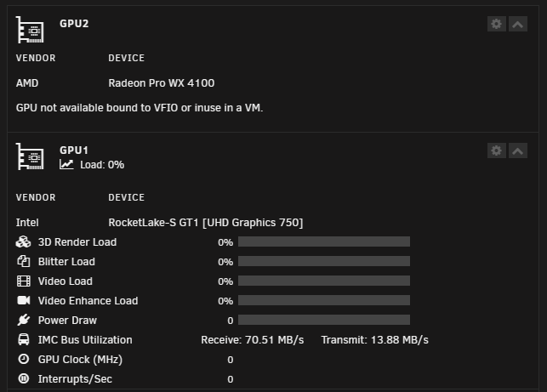Click the Power Draw progress bar
Viewport: 547px width, 392px height.
click(x=324, y=320)
